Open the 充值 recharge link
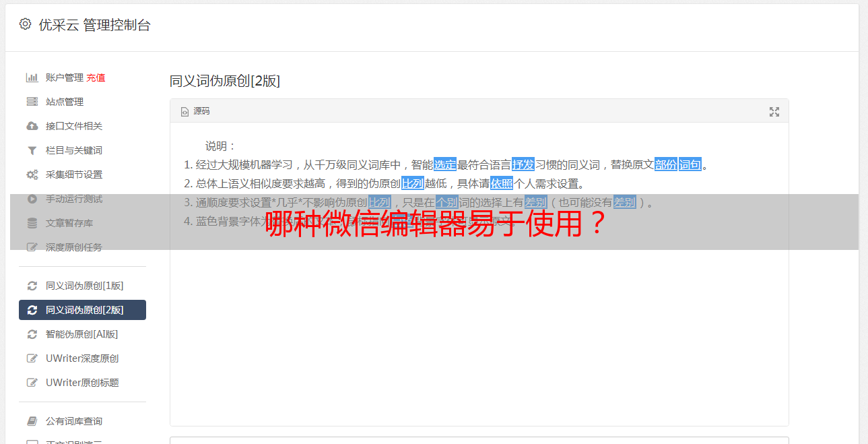The width and height of the screenshot is (868, 444). (96, 77)
